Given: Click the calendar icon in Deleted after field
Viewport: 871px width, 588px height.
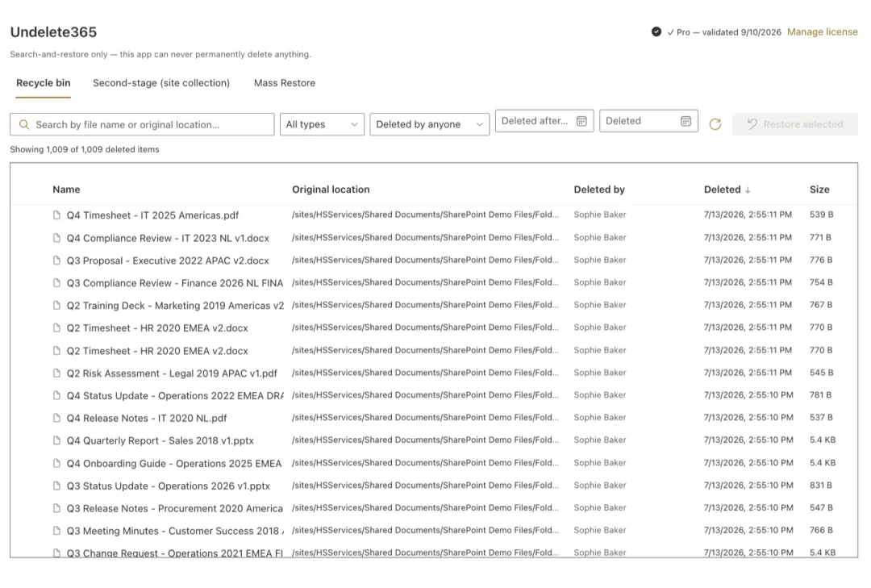Looking at the screenshot, I should coord(581,121).
